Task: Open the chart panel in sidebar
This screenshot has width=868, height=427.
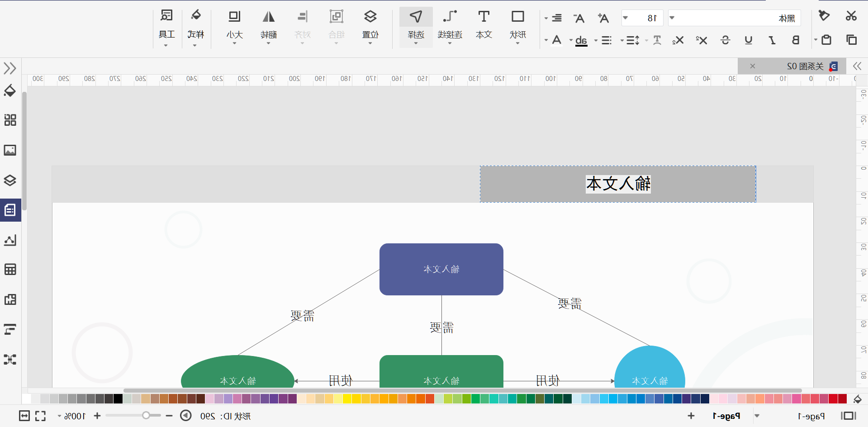Action: point(10,240)
